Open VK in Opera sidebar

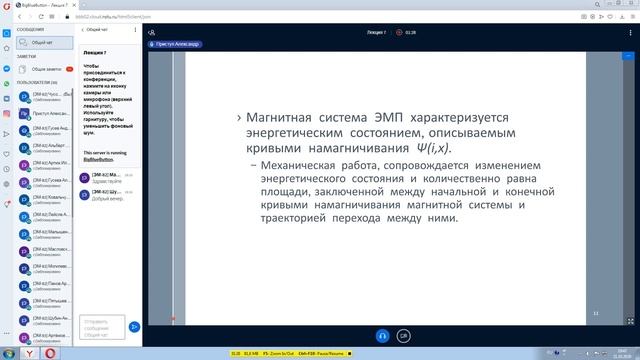7,99
